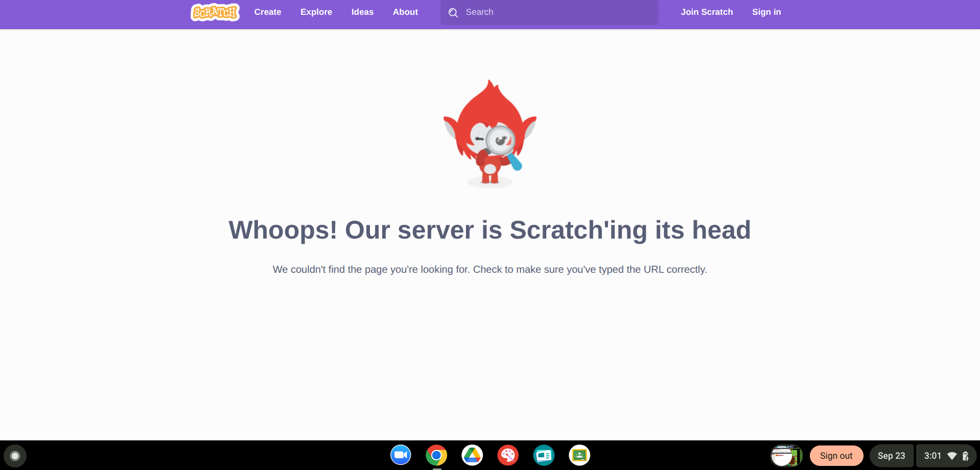Open the Sep 23 calendar date
Viewport: 980px width, 470px height.
tap(891, 456)
